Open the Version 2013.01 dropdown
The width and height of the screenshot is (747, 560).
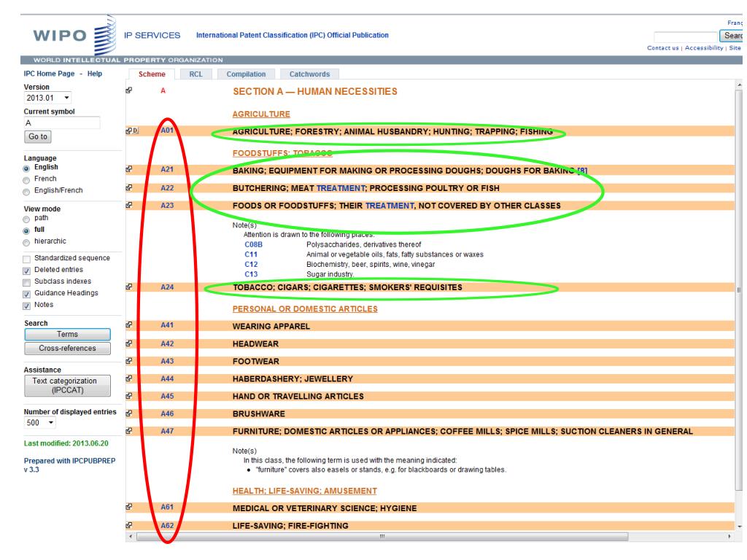pos(47,98)
